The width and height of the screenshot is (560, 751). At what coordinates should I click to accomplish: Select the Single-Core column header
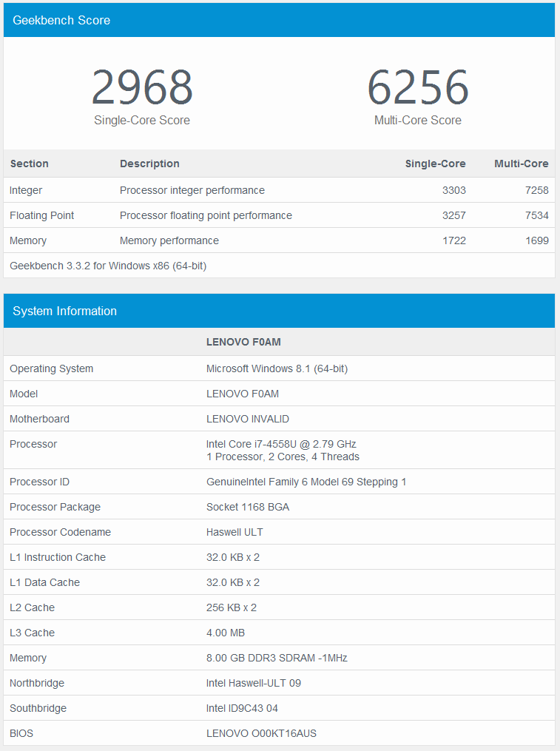(435, 164)
